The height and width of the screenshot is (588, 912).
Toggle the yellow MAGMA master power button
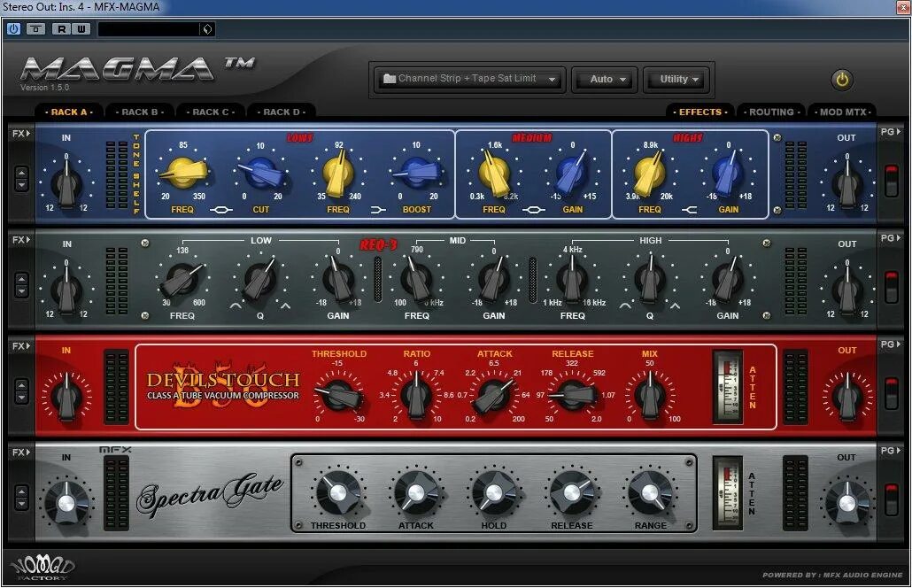pyautogui.click(x=842, y=80)
